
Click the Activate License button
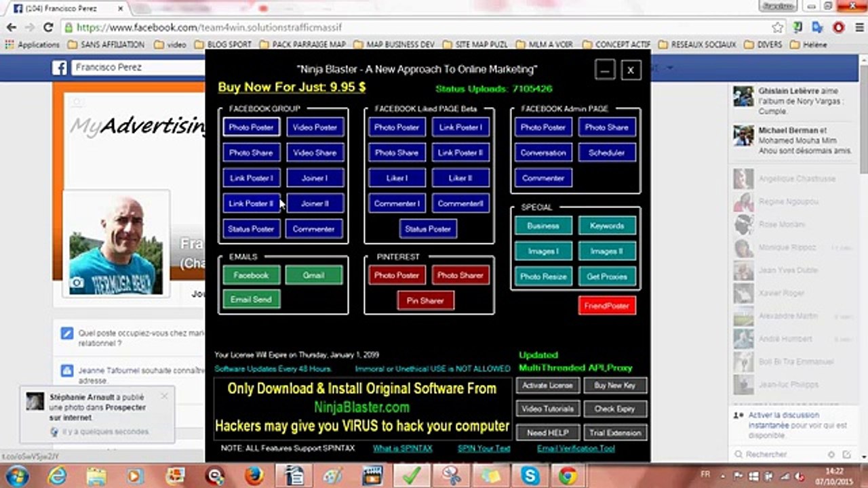point(547,386)
